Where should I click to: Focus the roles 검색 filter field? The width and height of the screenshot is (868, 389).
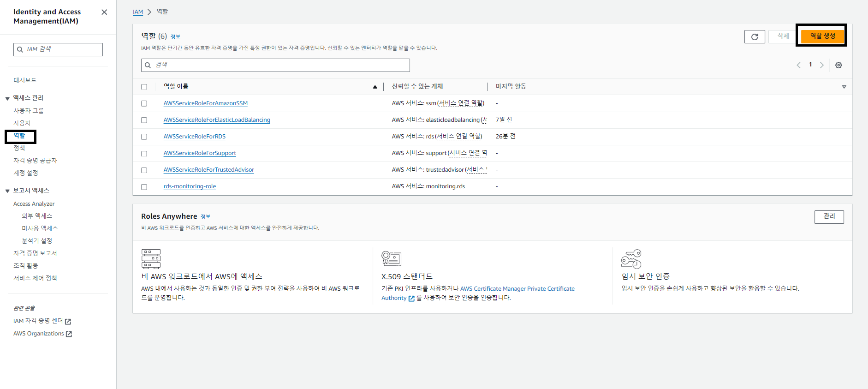pyautogui.click(x=275, y=65)
